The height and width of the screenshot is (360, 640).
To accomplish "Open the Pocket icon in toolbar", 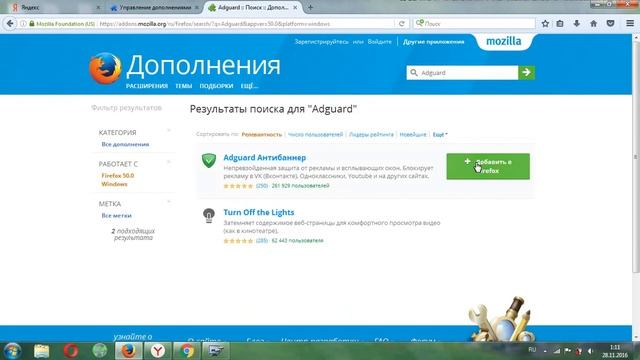I will pyautogui.click(x=610, y=24).
